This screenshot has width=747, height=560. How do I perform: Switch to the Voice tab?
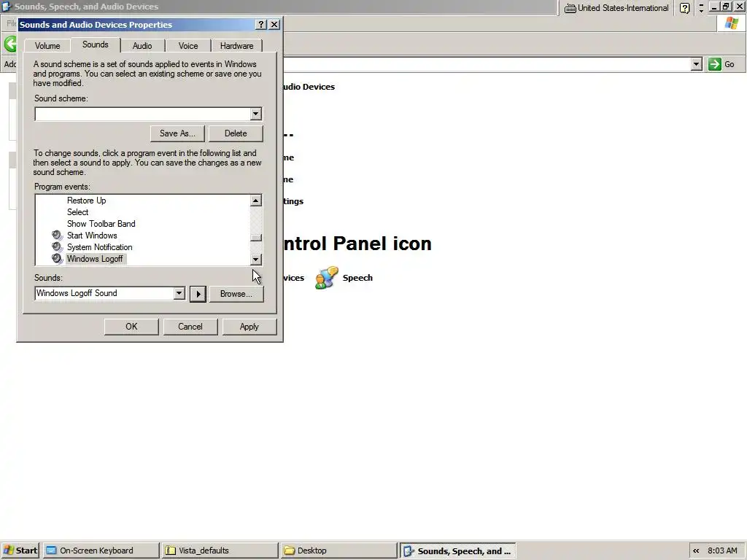click(188, 46)
